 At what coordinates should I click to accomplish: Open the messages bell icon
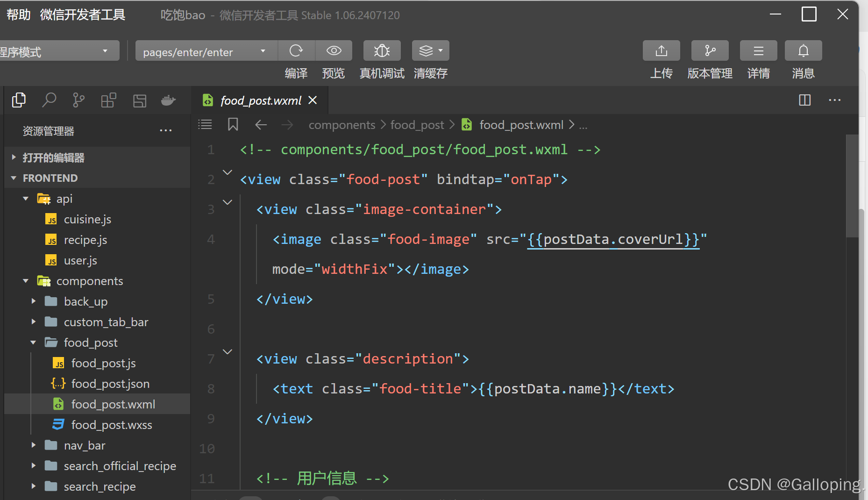coord(803,50)
